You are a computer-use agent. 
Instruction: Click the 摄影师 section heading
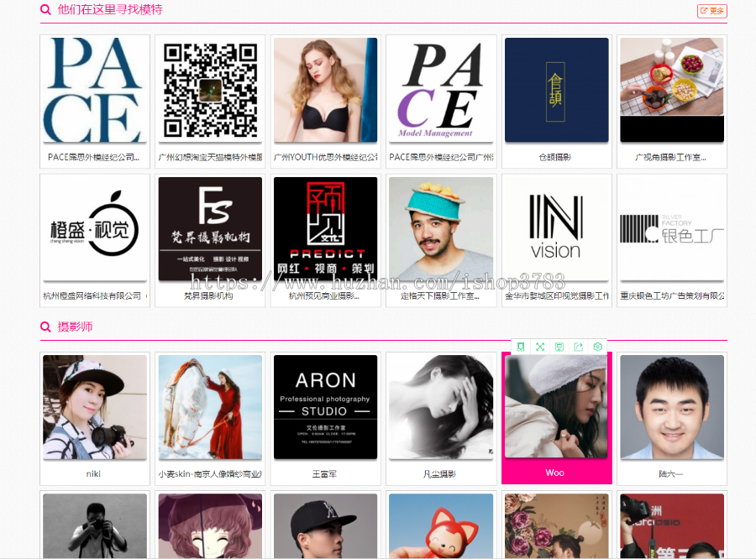(76, 327)
